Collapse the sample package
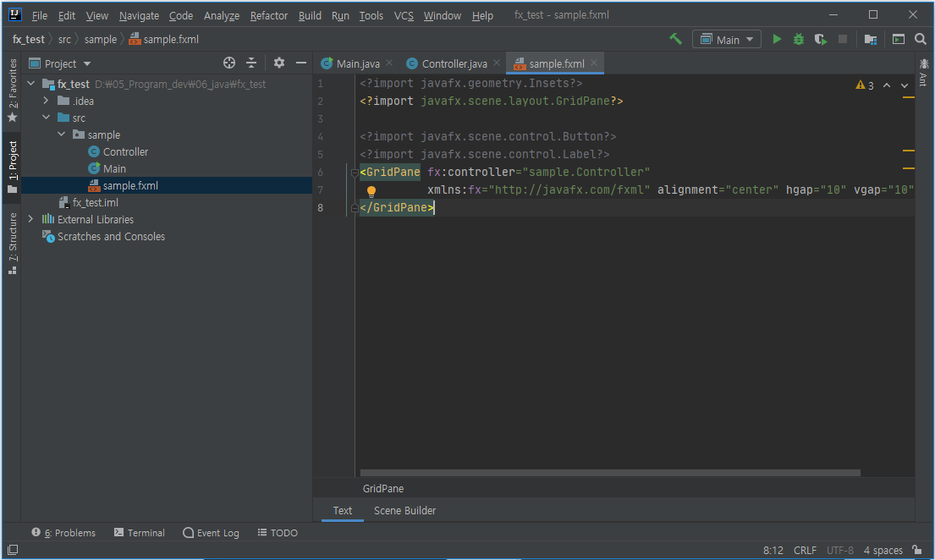The image size is (935, 560). (x=62, y=135)
